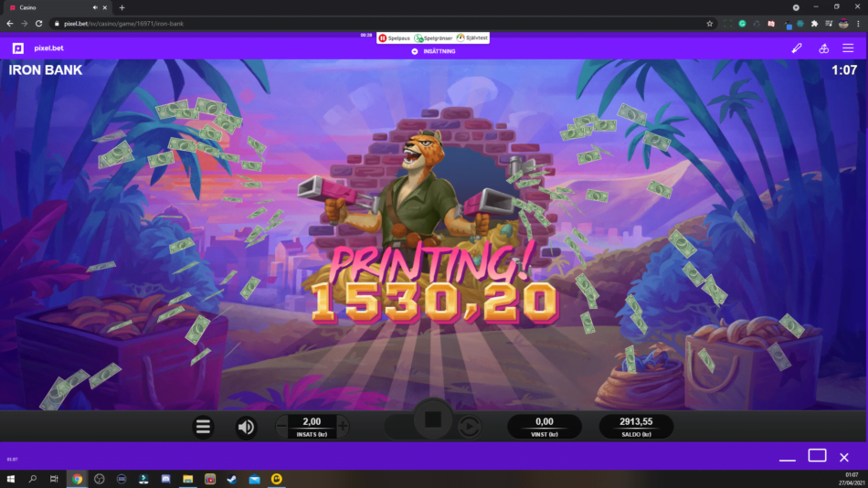The height and width of the screenshot is (488, 868).
Task: Close the game with purple bar X
Action: click(x=843, y=458)
